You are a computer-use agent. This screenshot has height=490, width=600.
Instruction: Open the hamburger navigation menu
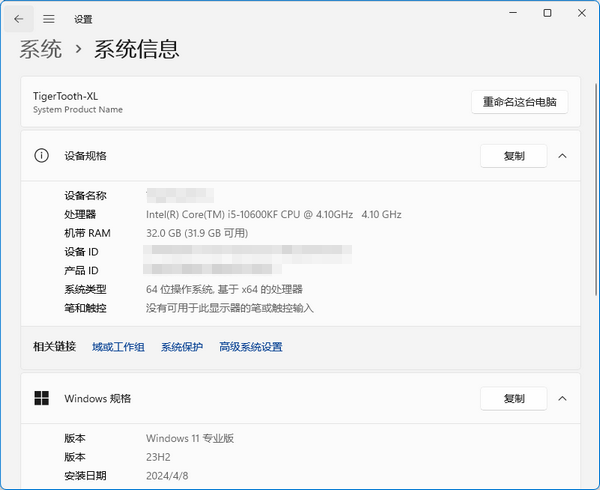point(48,18)
